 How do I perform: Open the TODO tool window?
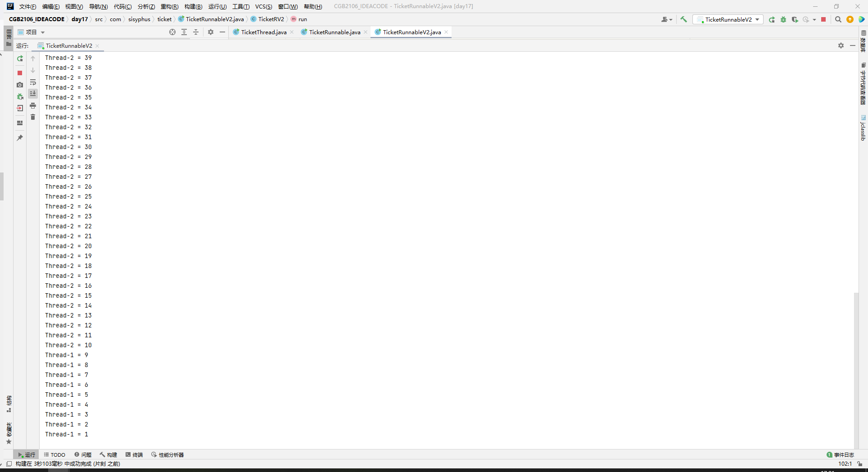[x=54, y=455]
